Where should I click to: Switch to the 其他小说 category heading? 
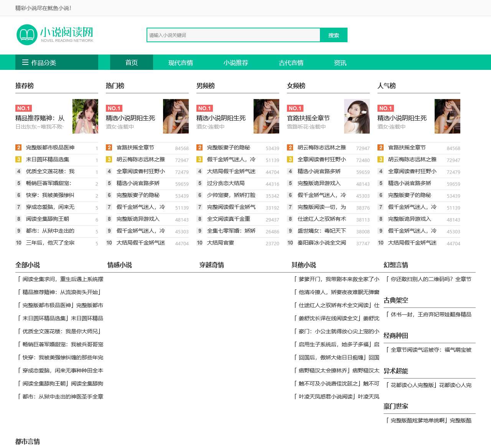click(304, 265)
